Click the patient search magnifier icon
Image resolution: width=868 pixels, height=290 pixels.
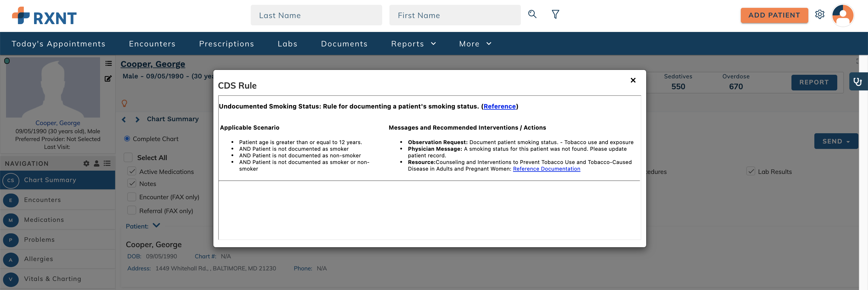(532, 14)
